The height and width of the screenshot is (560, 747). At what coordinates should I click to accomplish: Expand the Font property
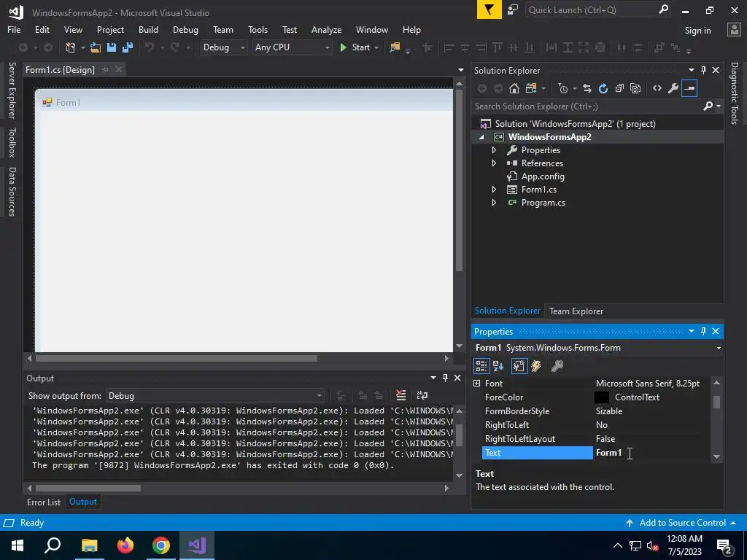pos(477,384)
